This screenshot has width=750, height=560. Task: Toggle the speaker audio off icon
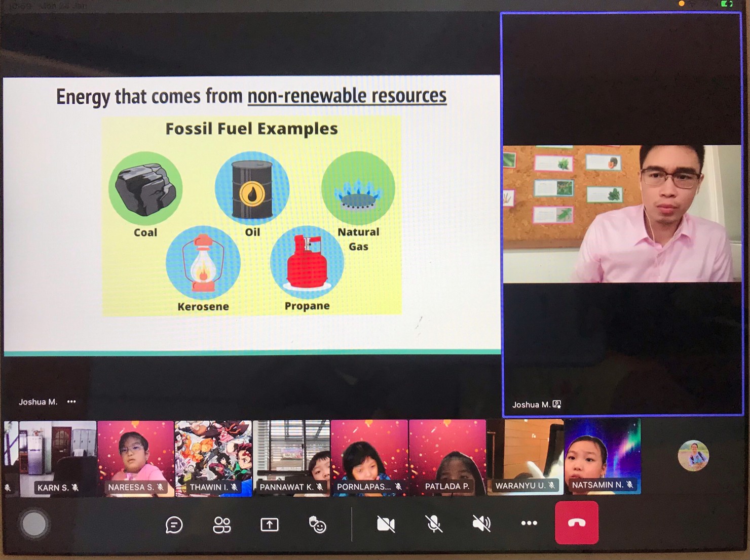[481, 524]
